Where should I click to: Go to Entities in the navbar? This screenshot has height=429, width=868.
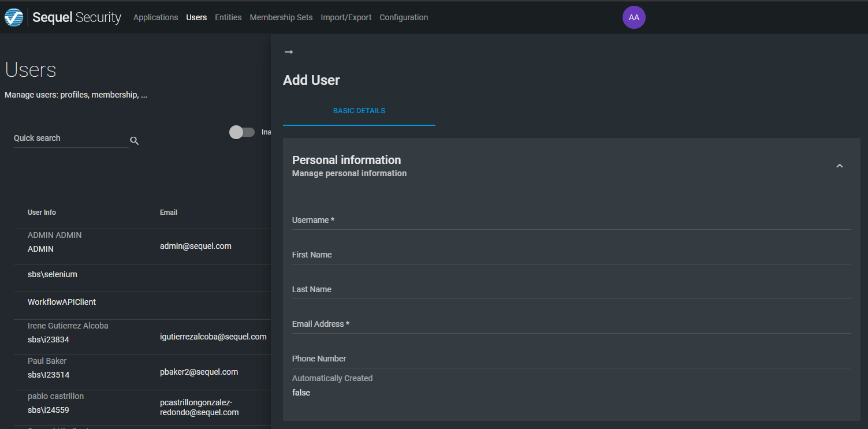click(228, 17)
